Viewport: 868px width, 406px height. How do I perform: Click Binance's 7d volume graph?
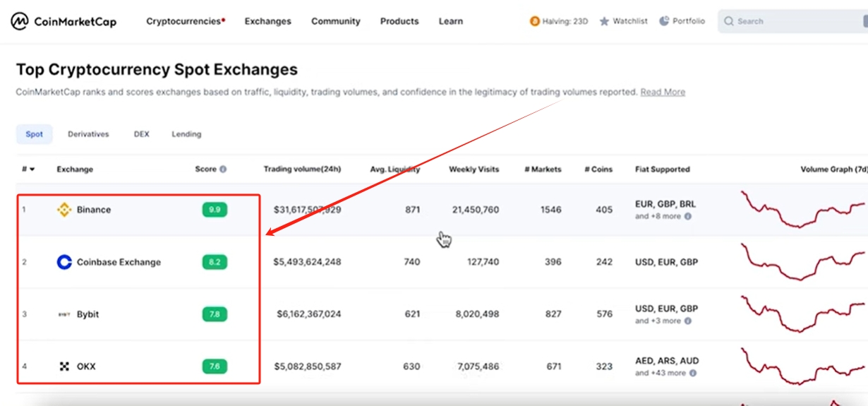804,208
